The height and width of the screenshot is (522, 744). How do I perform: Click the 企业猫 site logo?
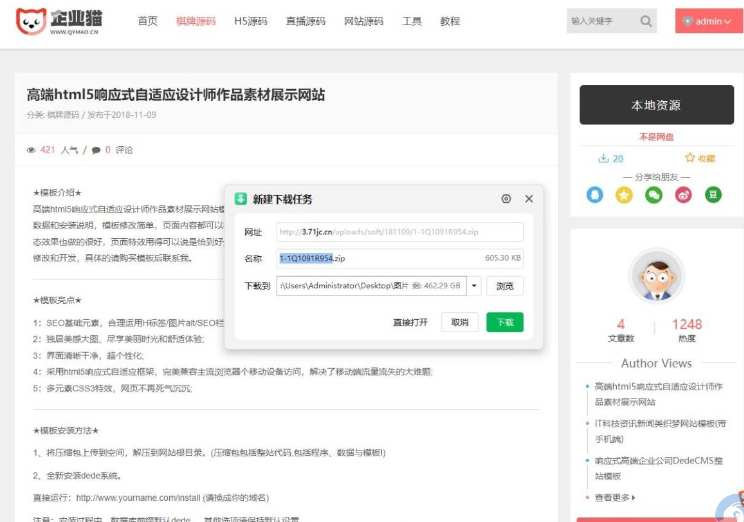[61, 21]
